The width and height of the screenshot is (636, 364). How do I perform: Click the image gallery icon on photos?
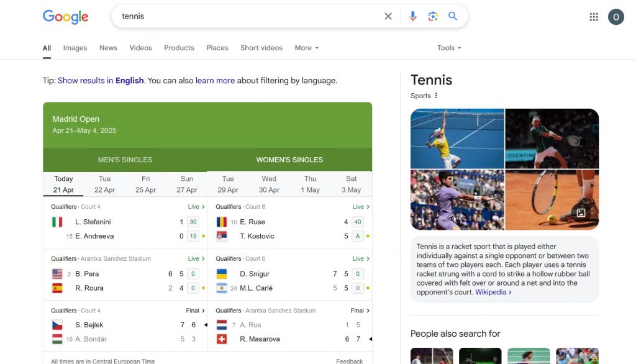point(581,213)
